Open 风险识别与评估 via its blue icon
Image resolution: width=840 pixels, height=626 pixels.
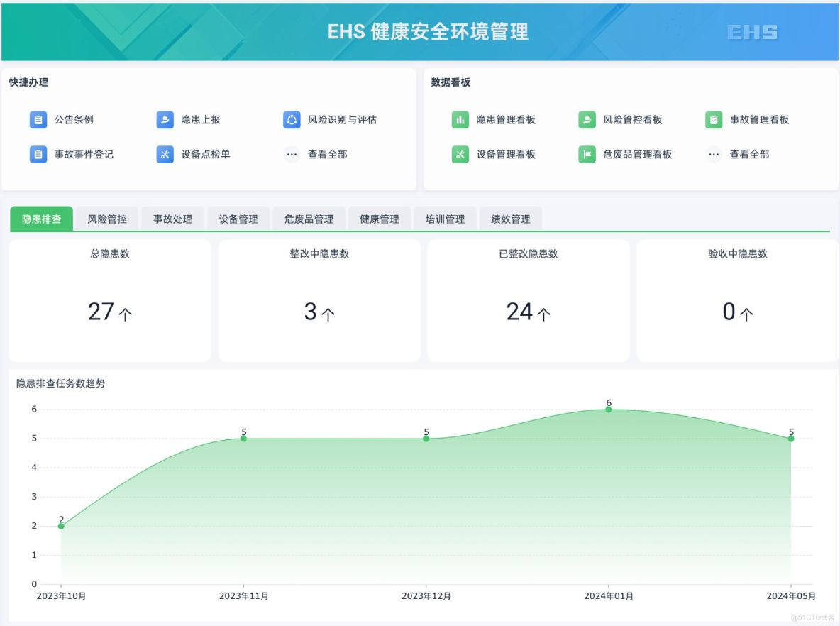pos(291,119)
